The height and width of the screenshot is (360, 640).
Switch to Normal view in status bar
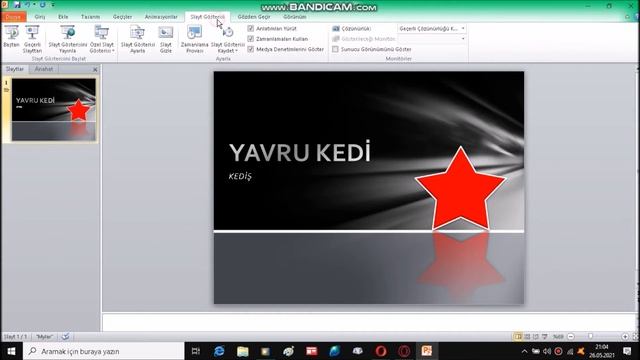[x=518, y=336]
